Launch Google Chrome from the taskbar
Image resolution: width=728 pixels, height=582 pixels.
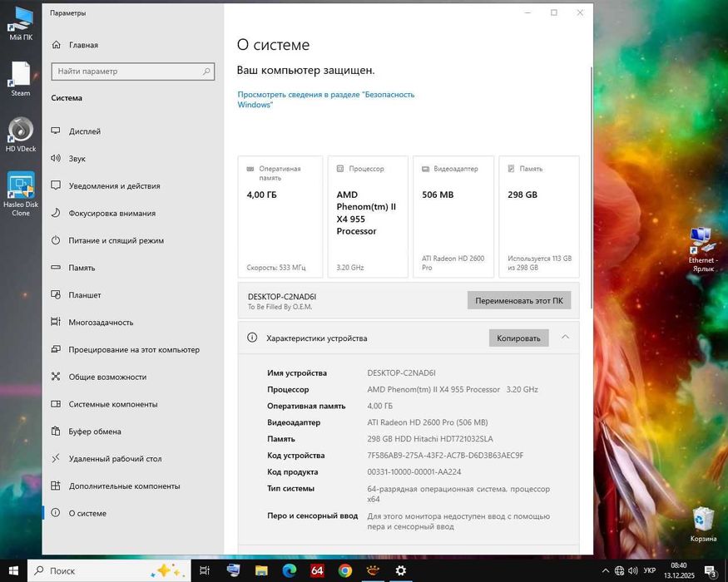pyautogui.click(x=345, y=570)
